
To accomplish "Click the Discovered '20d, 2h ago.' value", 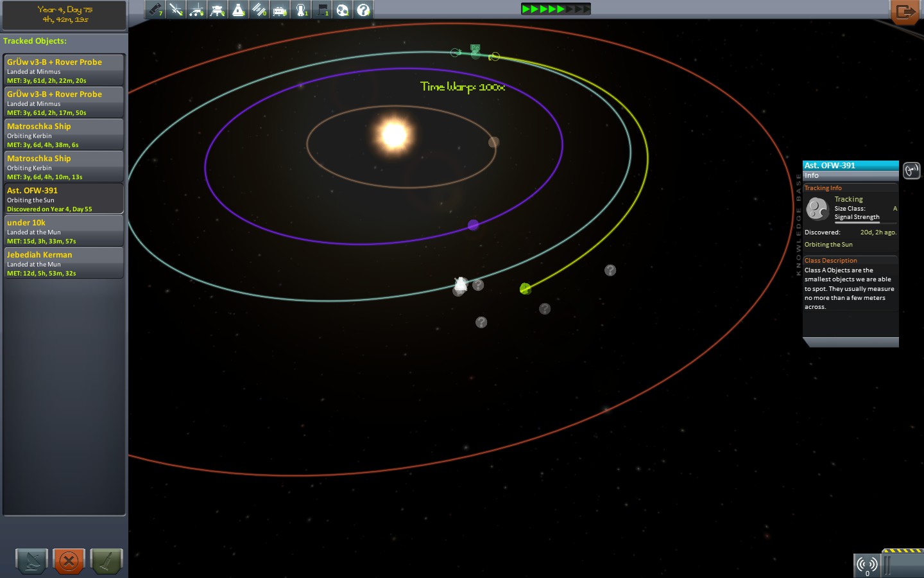I will (878, 232).
